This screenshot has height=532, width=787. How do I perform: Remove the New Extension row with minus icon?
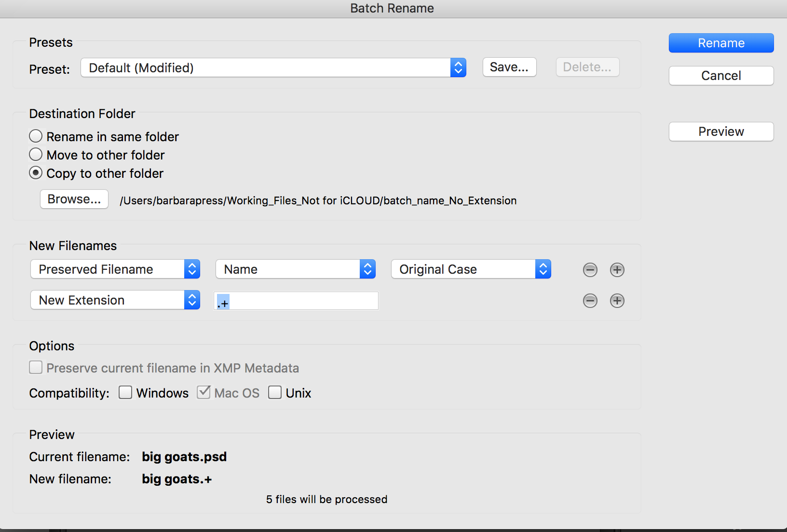coord(590,301)
